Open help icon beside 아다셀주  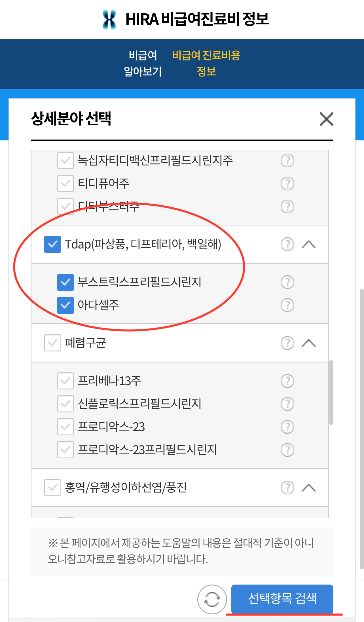click(287, 305)
